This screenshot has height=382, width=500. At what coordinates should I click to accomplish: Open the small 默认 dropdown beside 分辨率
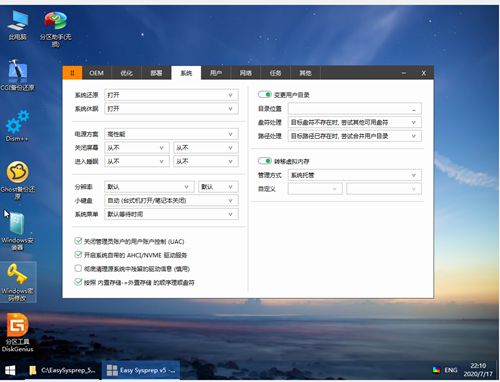[218, 187]
